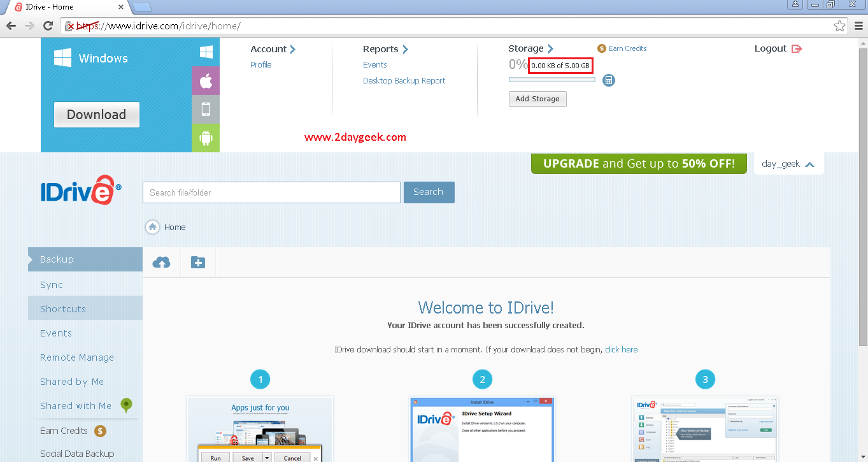Click the Windows platform label
Image resolution: width=868 pixels, height=462 pixels.
point(103,59)
